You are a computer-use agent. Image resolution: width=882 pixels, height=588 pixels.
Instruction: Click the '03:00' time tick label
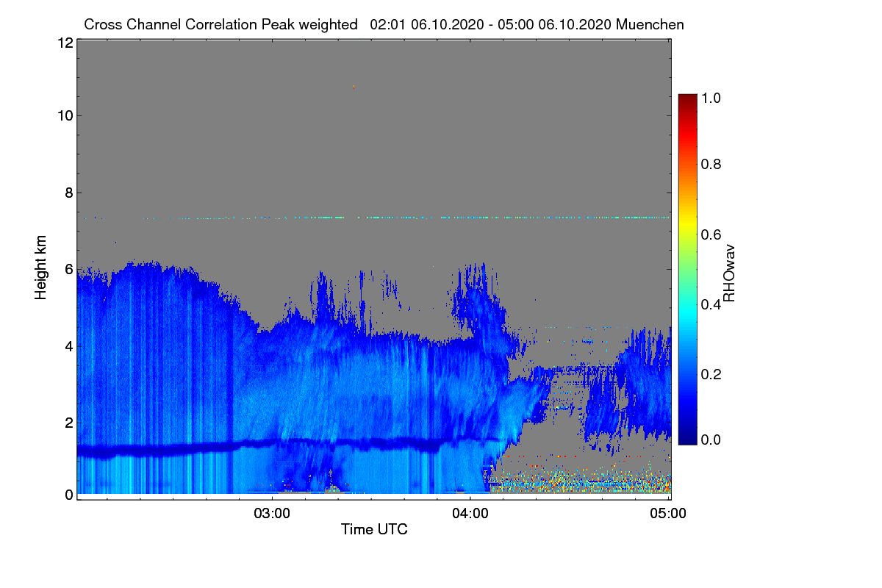pos(272,513)
